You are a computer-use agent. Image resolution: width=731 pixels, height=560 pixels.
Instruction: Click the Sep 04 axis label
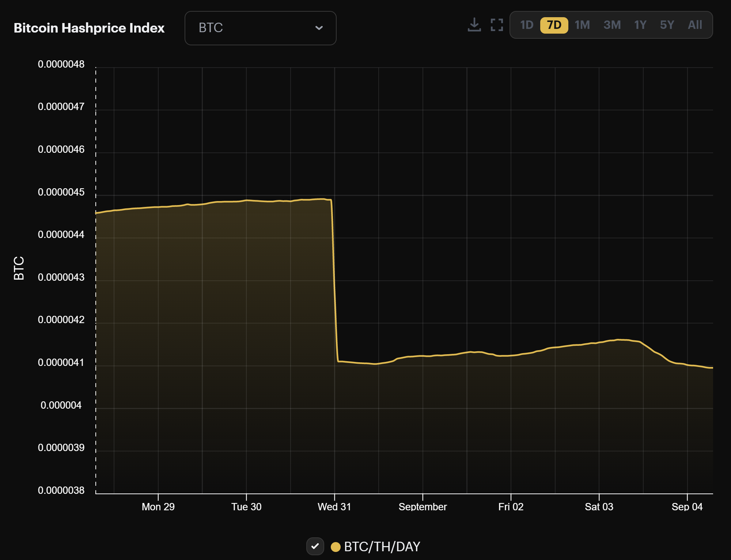pyautogui.click(x=687, y=507)
